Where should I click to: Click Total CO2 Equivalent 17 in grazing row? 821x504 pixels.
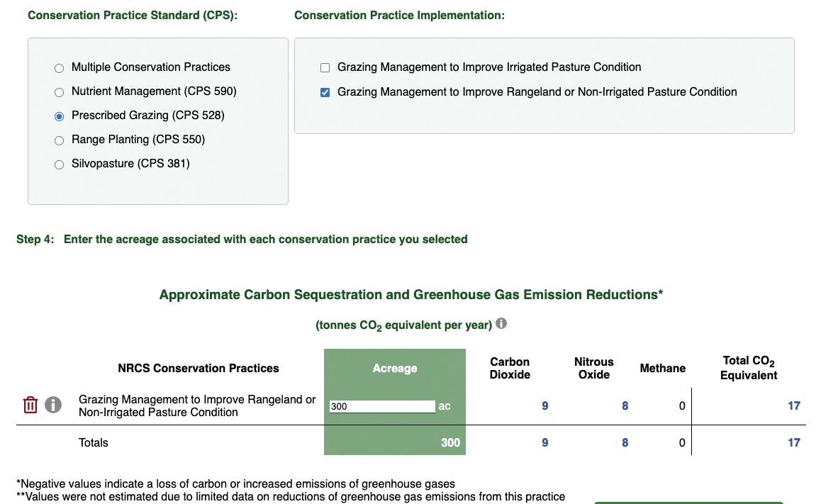(793, 406)
